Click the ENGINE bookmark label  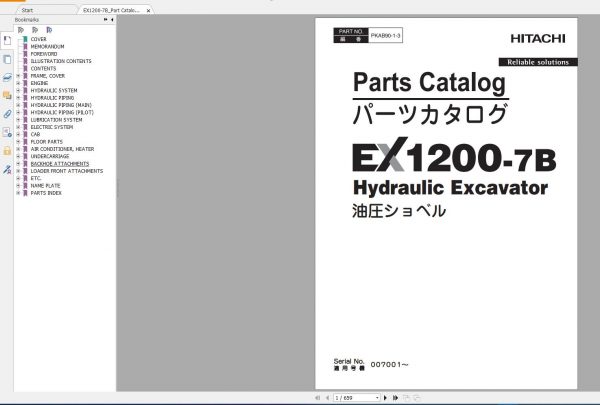tap(39, 83)
